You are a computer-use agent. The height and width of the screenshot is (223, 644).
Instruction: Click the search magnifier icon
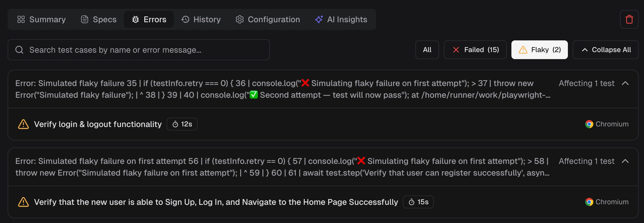19,50
